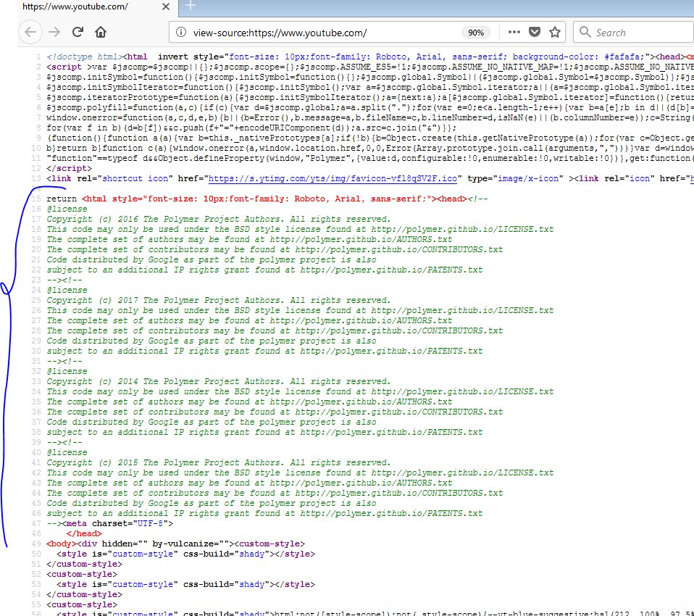Open a new tab with plus button
Image resolution: width=694 pixels, height=616 pixels.
[x=191, y=6]
